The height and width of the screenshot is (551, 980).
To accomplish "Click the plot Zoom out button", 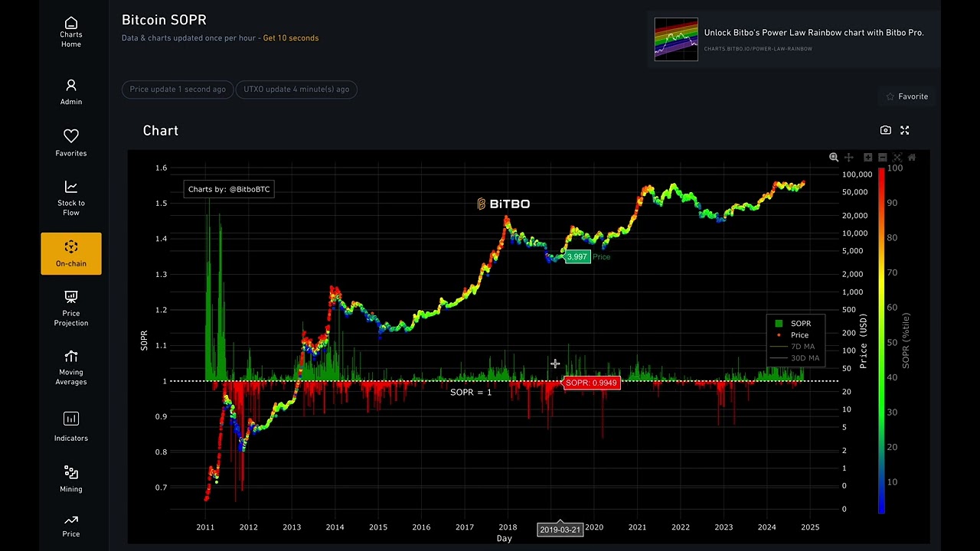I will point(882,157).
